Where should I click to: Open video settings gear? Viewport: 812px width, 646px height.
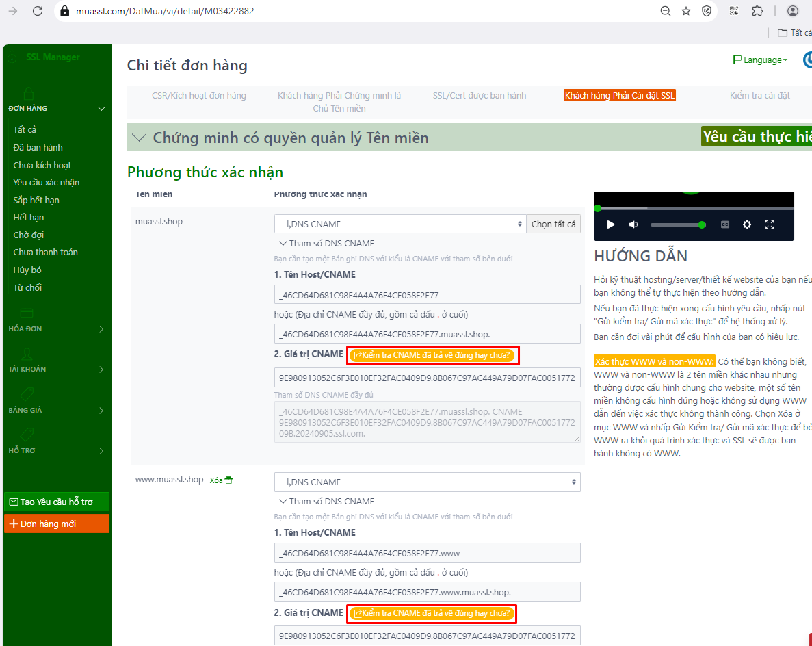tap(747, 224)
